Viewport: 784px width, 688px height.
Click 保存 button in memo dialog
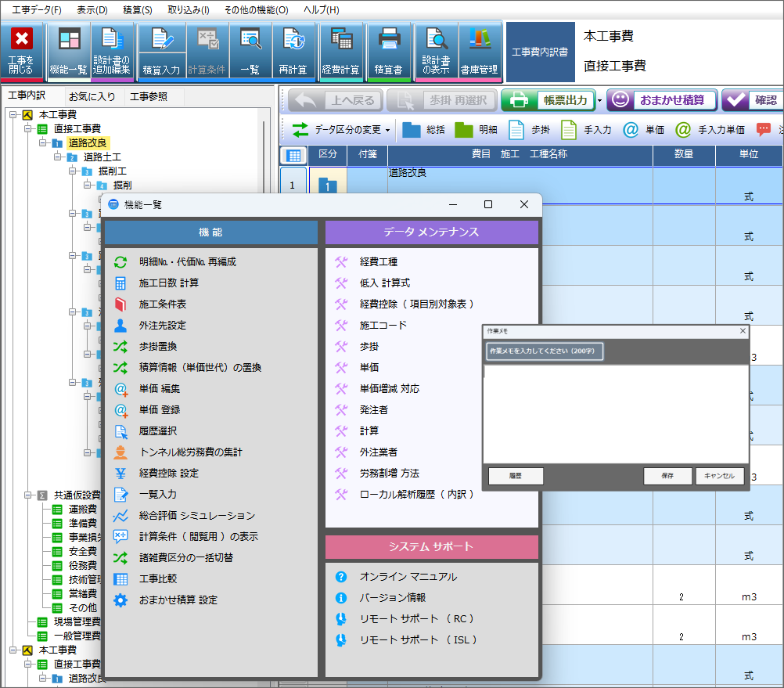[x=667, y=476]
